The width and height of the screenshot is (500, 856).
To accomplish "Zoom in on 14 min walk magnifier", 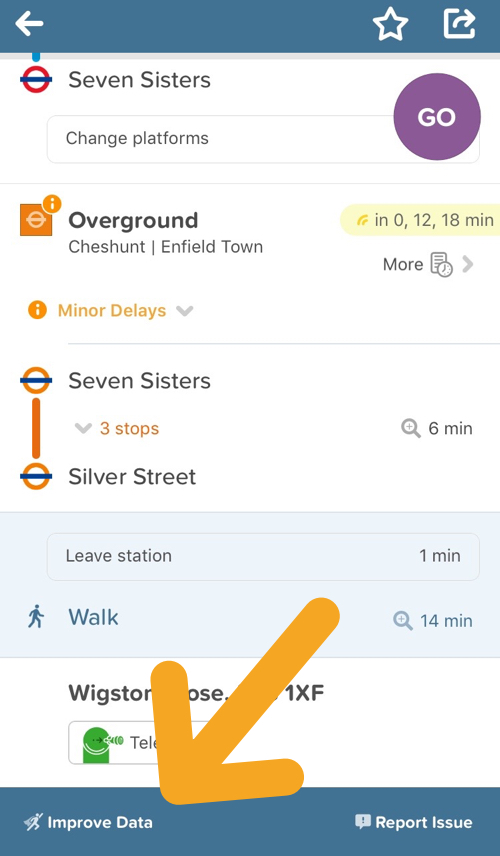I will point(403,621).
